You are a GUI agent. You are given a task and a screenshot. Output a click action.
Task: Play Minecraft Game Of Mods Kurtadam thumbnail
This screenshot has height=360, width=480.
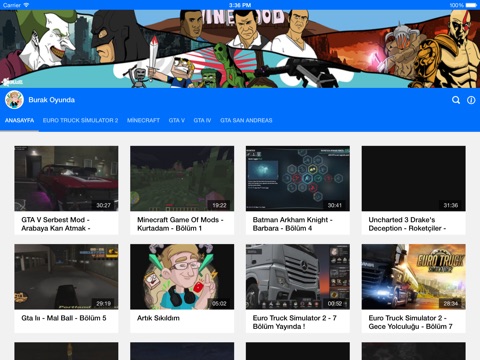(182, 178)
